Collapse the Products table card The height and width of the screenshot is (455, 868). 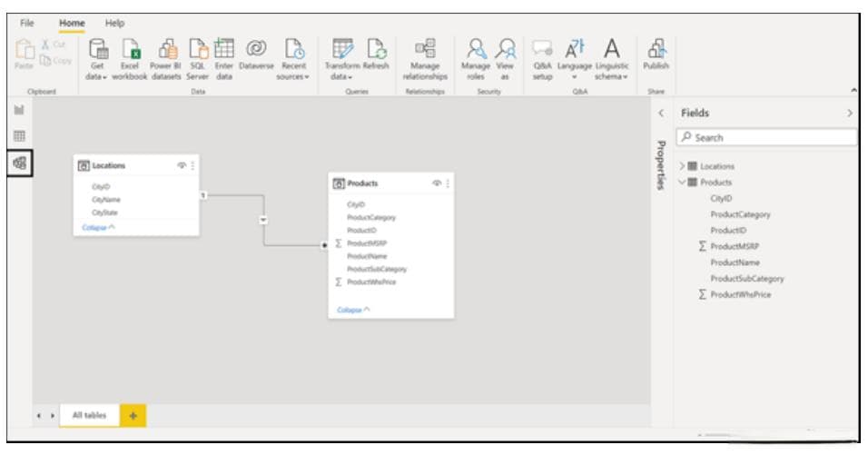point(353,310)
